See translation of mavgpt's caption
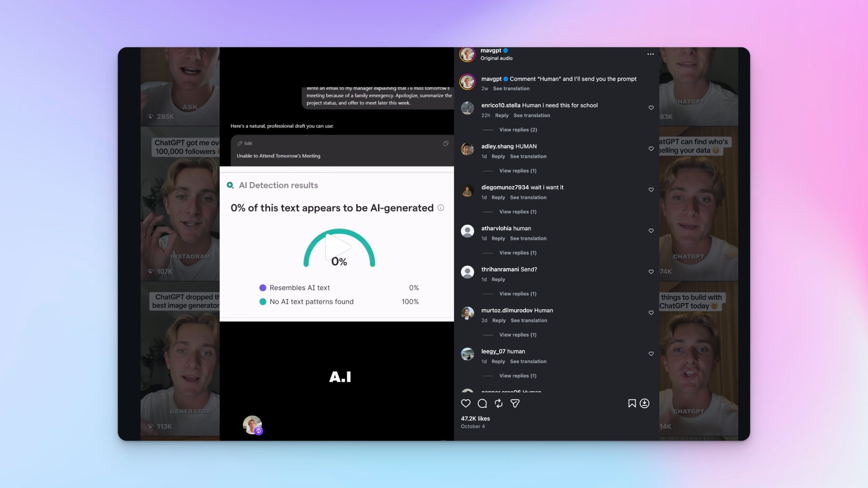 pyautogui.click(x=511, y=88)
